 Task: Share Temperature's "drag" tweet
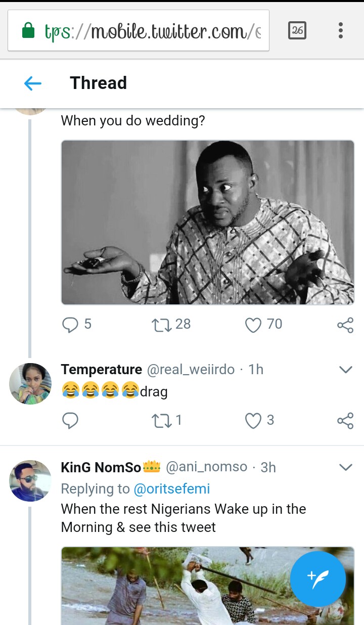click(x=345, y=421)
